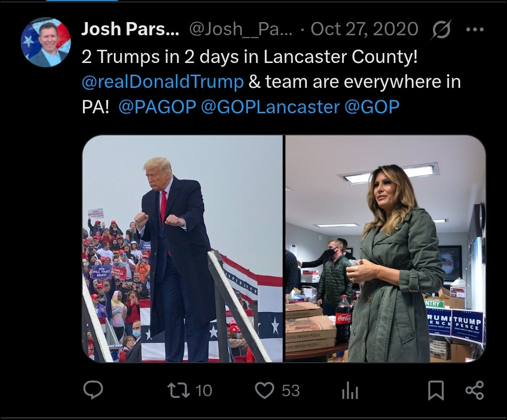Open the reply comment icon
This screenshot has height=420, width=507.
click(93, 390)
